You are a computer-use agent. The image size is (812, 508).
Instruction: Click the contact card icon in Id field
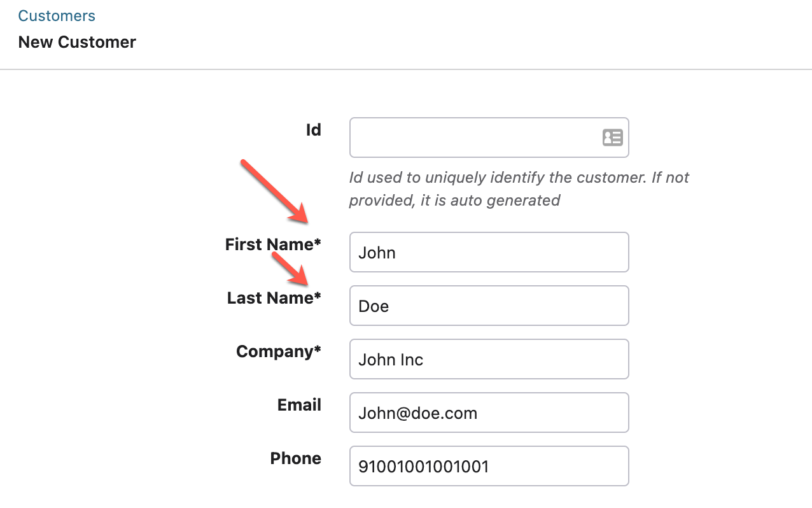point(612,138)
